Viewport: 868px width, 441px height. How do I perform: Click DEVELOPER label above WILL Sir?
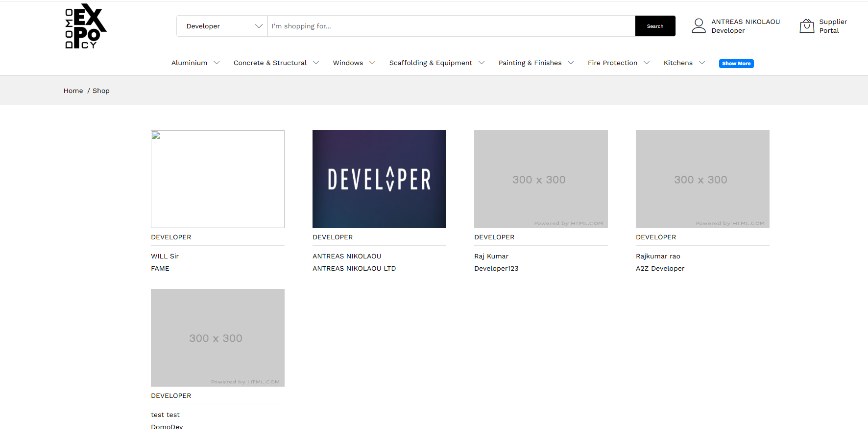pos(171,237)
